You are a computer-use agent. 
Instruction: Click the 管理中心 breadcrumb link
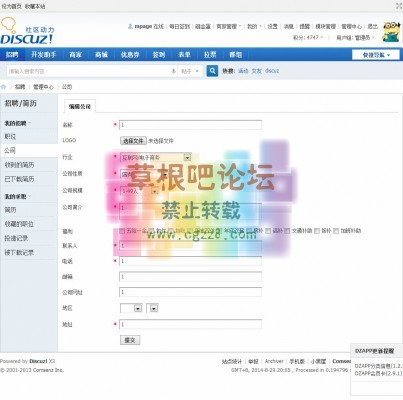click(43, 87)
